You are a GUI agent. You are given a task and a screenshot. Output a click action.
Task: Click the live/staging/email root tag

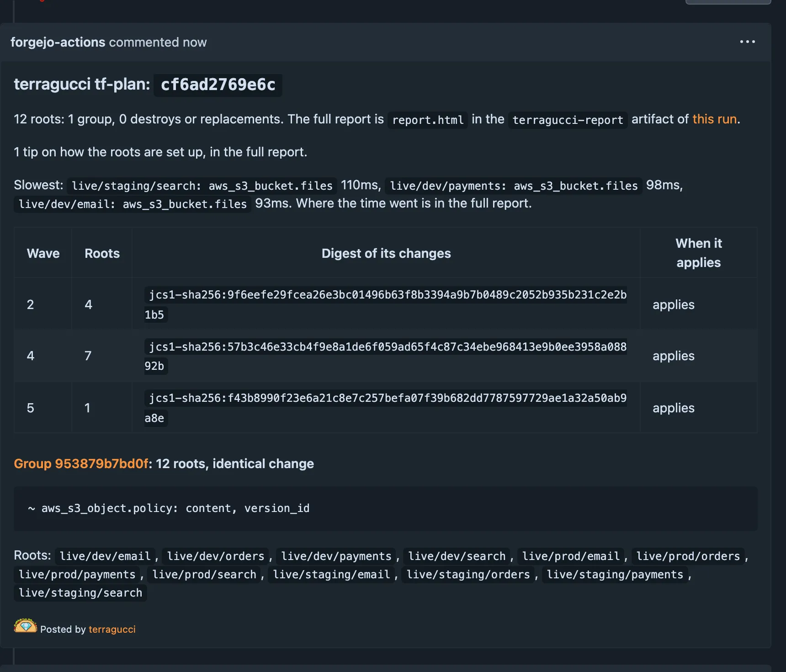pos(331,575)
